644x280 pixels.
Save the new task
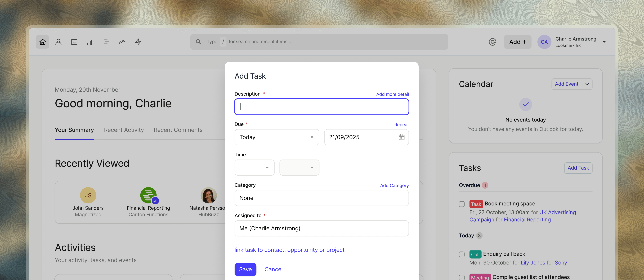245,269
